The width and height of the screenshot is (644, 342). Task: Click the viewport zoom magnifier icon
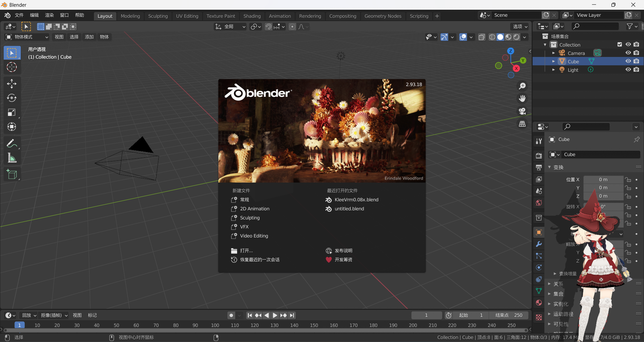[522, 86]
